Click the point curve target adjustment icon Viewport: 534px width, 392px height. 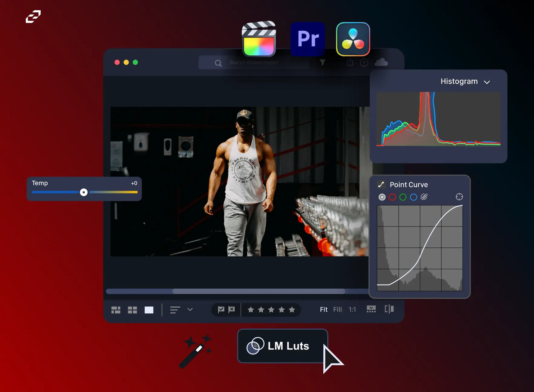pyautogui.click(x=459, y=197)
